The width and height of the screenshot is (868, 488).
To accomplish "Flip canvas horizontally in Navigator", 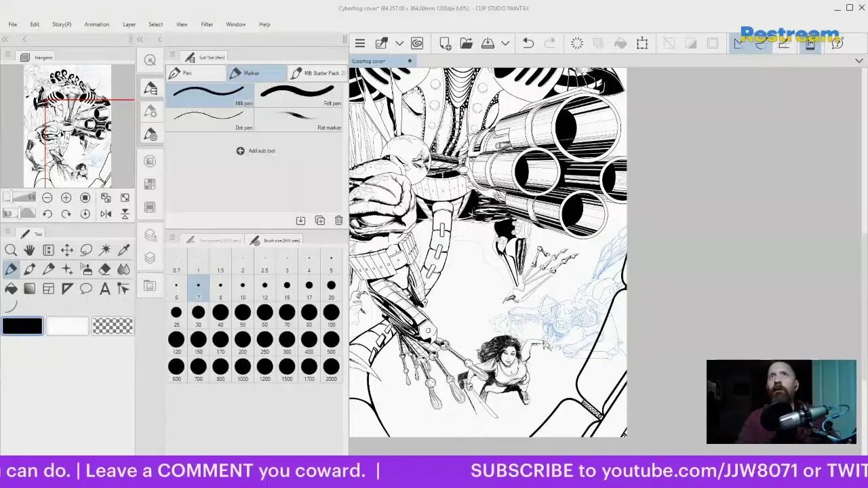I will pyautogui.click(x=106, y=214).
